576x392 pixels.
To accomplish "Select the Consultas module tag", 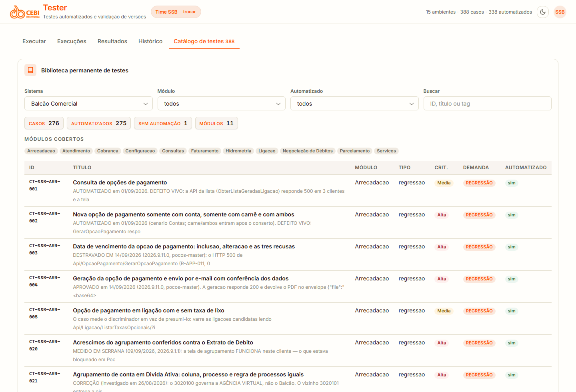I will (173, 151).
